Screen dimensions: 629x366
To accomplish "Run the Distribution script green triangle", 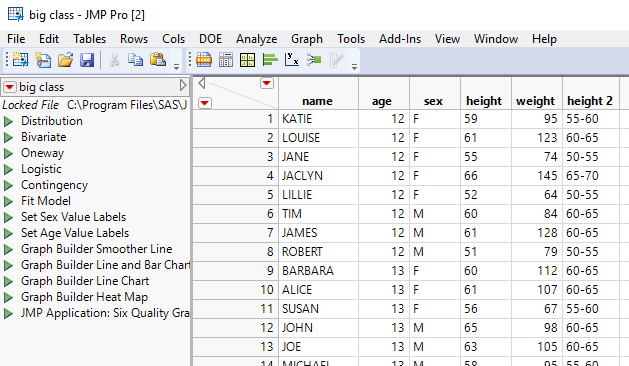I will 8,121.
